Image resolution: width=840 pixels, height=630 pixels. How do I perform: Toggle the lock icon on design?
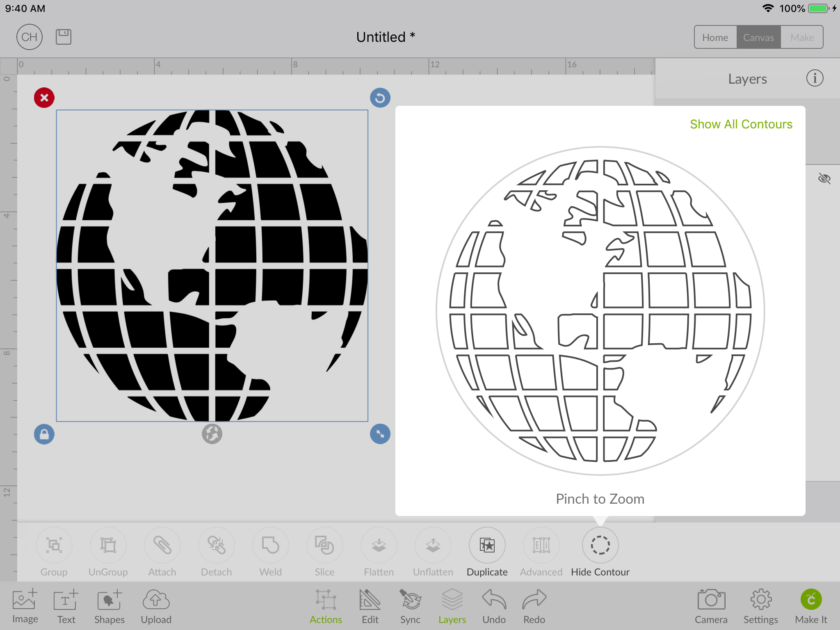coord(43,434)
